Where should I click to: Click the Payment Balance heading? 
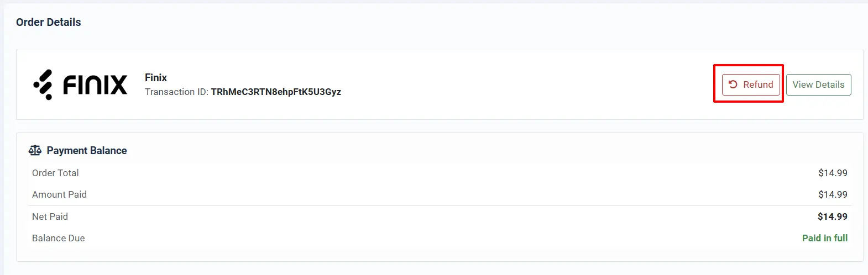tap(87, 150)
